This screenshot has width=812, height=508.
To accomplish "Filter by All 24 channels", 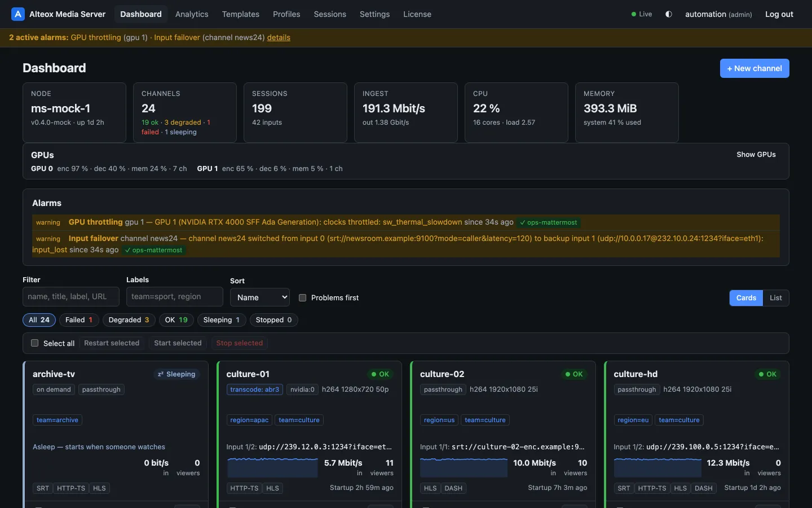I will pyautogui.click(x=39, y=320).
